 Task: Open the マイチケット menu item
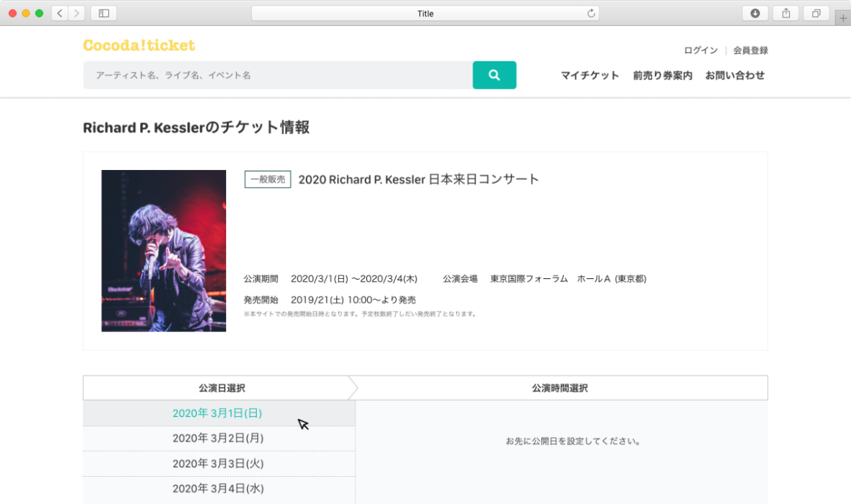click(x=590, y=75)
